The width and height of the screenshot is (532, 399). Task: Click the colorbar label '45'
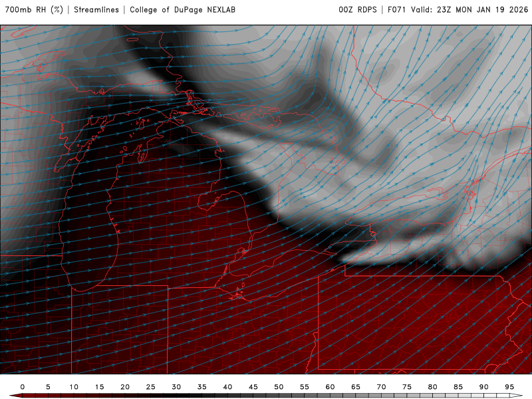pyautogui.click(x=253, y=387)
